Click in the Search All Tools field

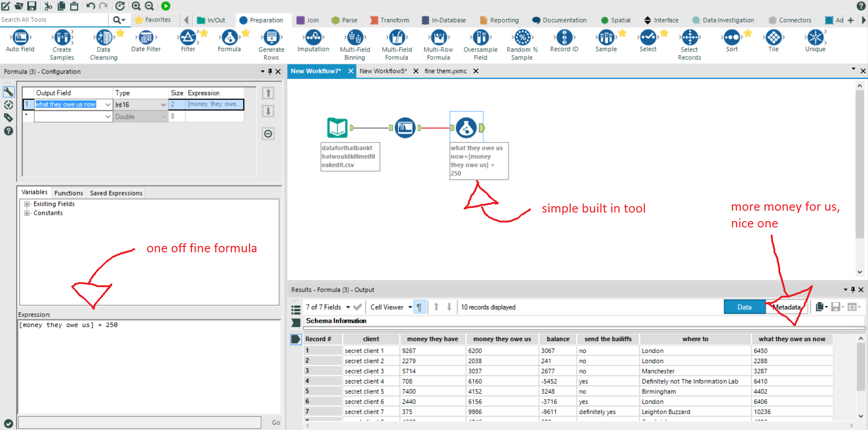[x=53, y=20]
